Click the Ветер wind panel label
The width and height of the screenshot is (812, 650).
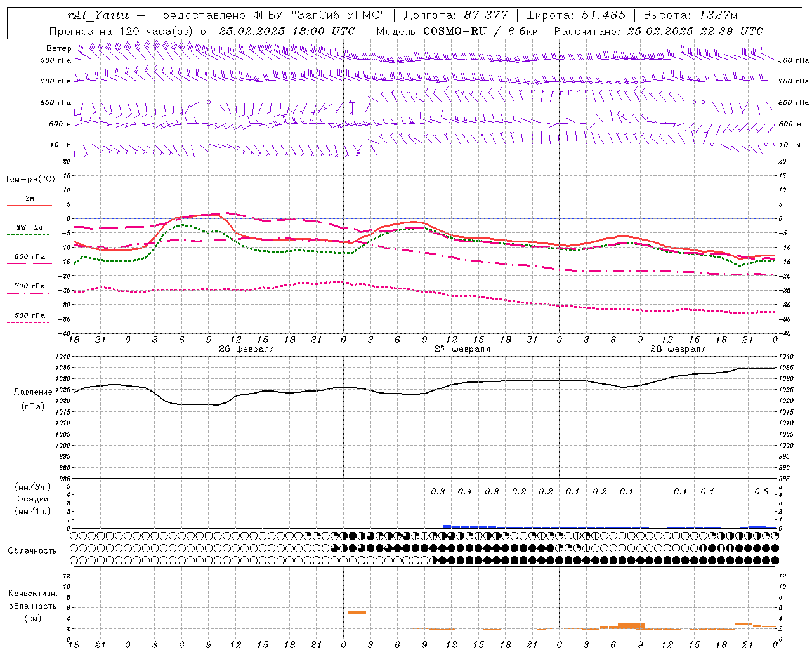[x=58, y=48]
